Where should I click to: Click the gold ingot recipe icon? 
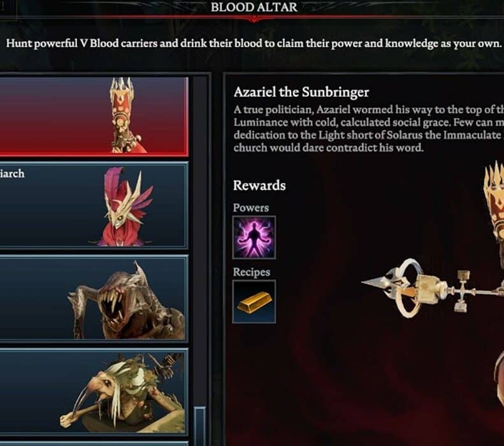254,301
